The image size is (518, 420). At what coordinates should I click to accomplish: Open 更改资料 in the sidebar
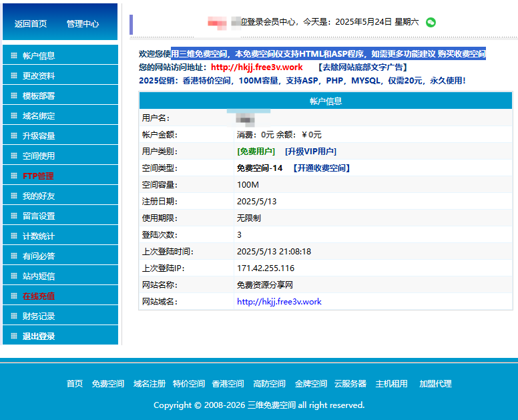(x=39, y=76)
